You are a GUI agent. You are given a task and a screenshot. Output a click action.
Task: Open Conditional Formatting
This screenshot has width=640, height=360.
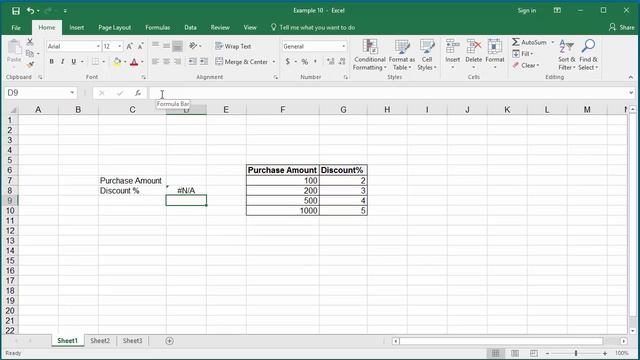click(369, 55)
